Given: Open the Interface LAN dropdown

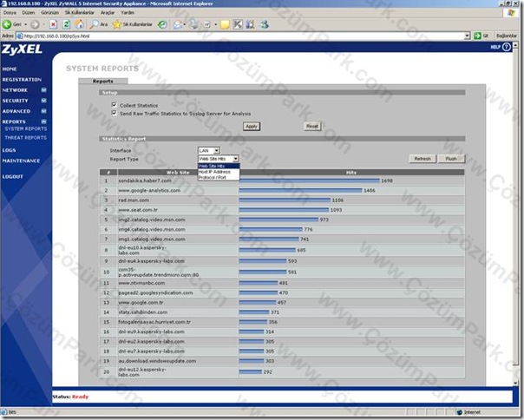Looking at the screenshot, I should point(209,150).
